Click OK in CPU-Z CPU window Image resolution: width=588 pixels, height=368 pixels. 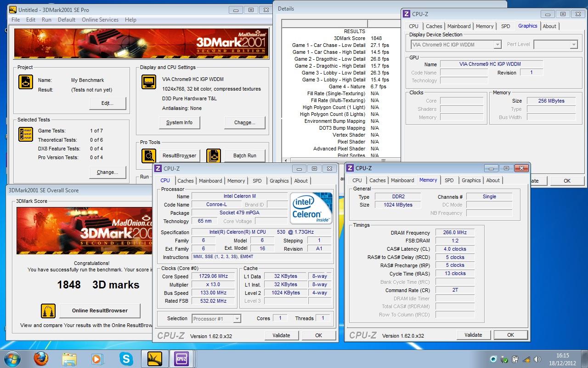[318, 335]
